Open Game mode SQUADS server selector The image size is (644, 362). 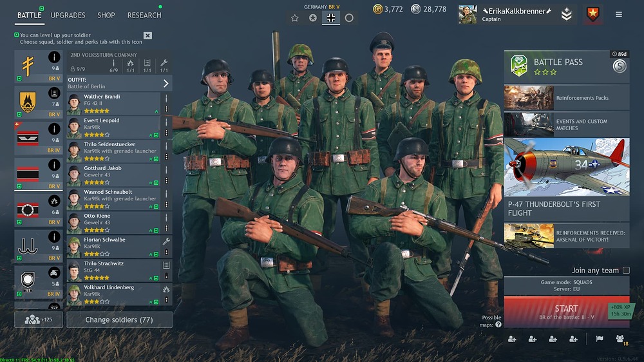[566, 285]
